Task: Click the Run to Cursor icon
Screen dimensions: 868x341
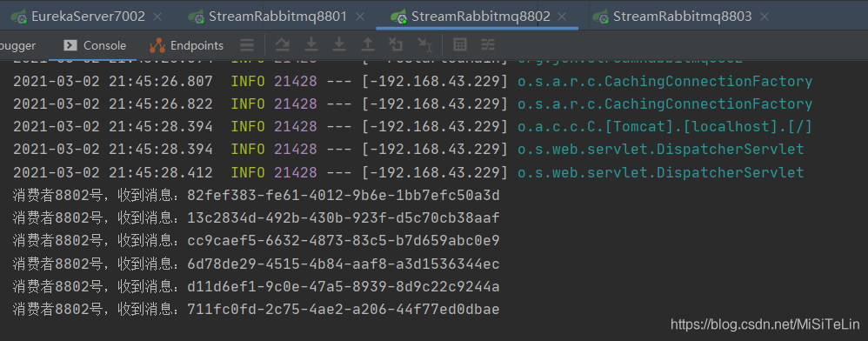Action: coord(424,45)
